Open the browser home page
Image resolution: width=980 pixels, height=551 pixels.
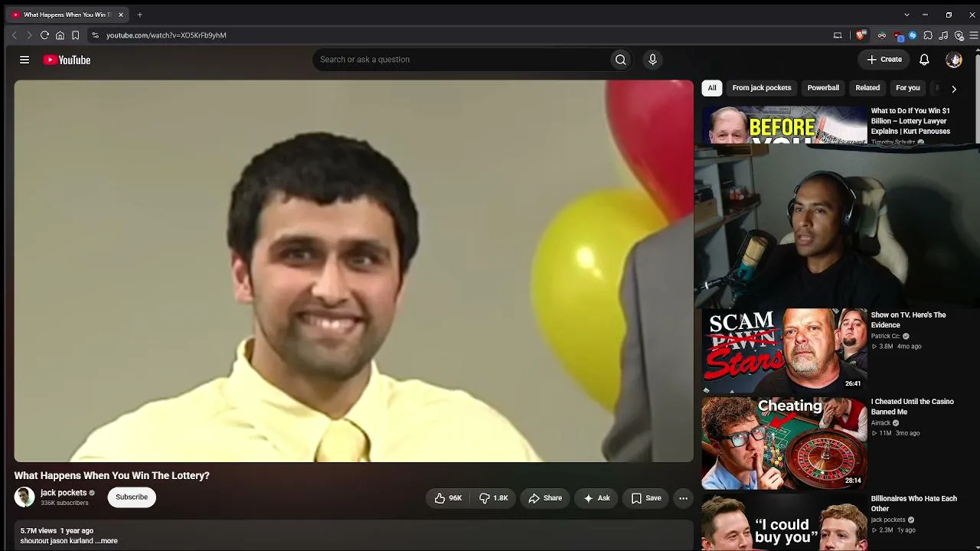click(60, 35)
